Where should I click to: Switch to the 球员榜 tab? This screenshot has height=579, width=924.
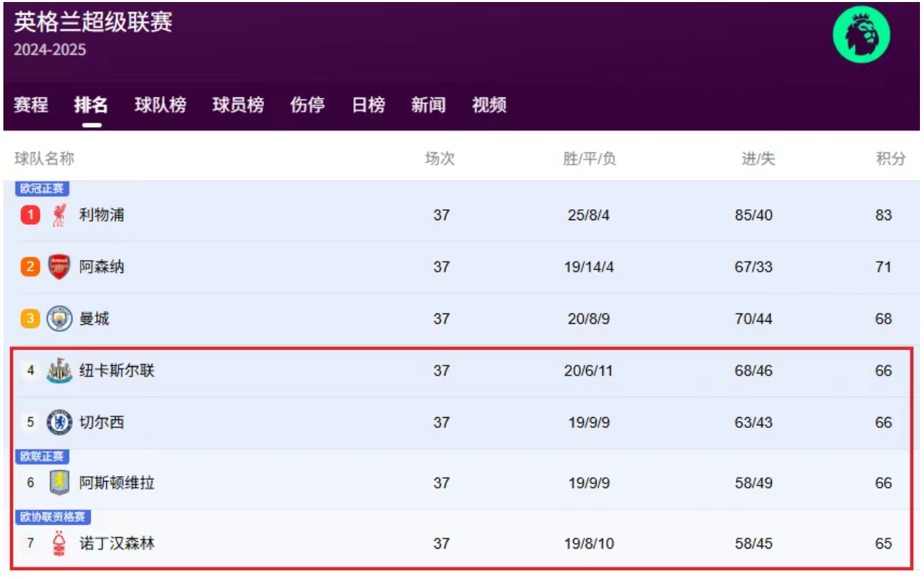point(238,105)
